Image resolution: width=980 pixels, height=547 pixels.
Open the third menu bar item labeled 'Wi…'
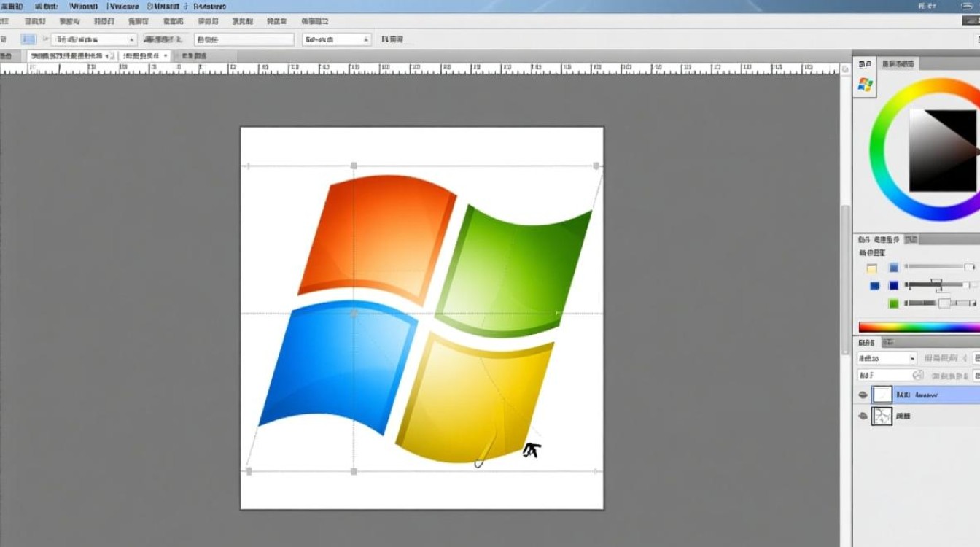83,6
